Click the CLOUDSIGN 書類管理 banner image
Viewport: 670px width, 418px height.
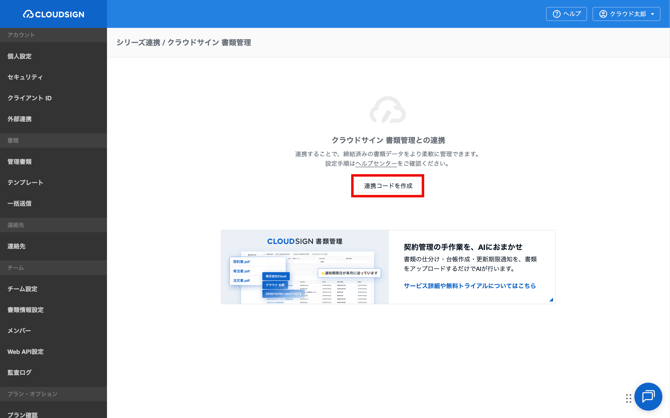click(305, 267)
